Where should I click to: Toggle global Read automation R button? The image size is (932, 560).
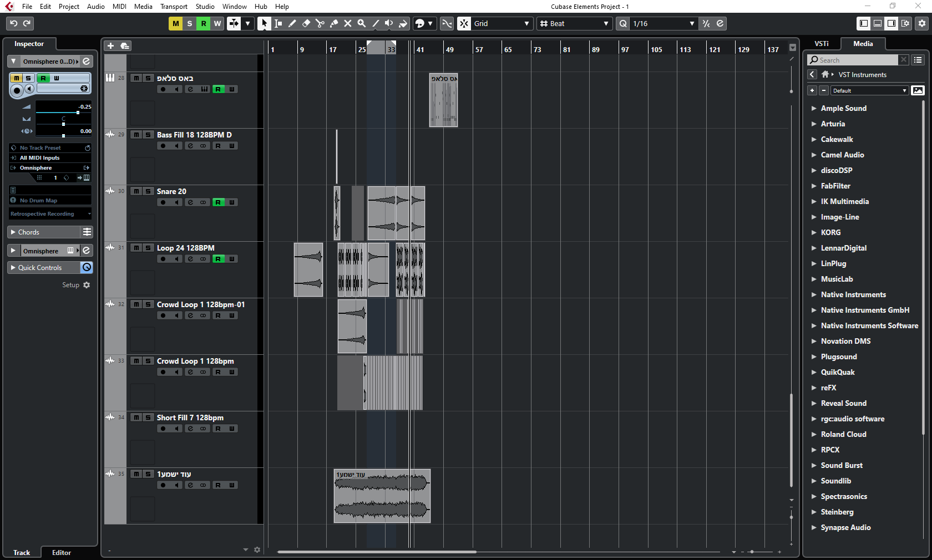[204, 23]
